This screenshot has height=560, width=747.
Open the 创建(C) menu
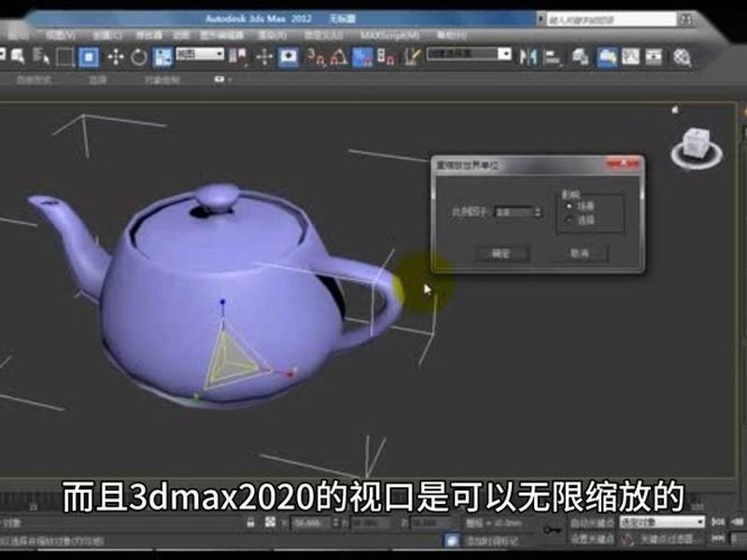tap(106, 35)
